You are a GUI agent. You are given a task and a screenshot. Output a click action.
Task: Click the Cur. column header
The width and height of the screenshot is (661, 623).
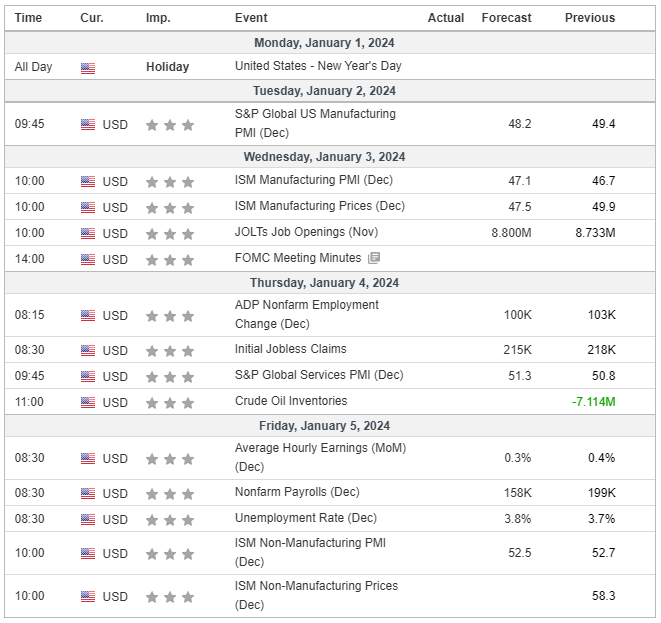(x=92, y=18)
